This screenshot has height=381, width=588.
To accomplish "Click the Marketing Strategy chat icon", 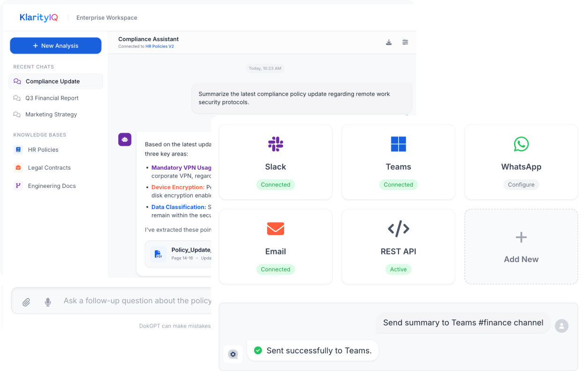I will (x=17, y=114).
